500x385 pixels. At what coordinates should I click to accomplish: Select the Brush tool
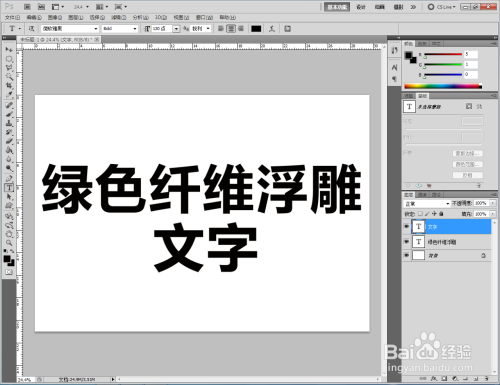(x=9, y=114)
